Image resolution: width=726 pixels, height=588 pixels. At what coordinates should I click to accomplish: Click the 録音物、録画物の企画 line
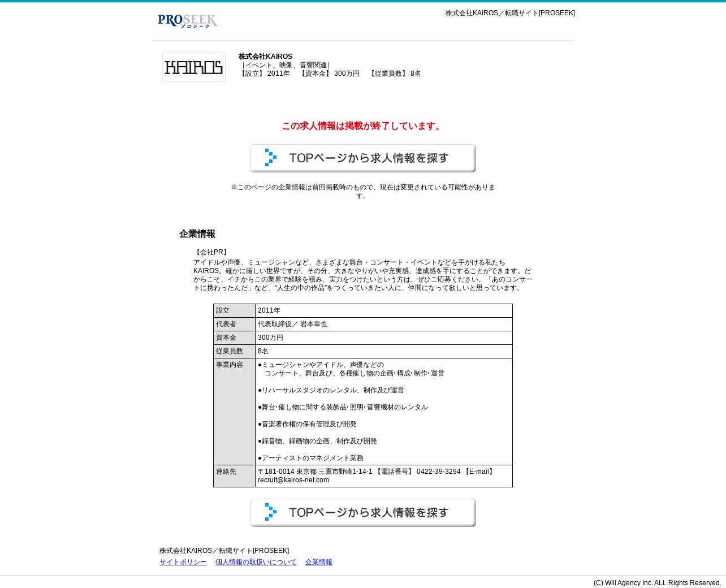click(318, 441)
